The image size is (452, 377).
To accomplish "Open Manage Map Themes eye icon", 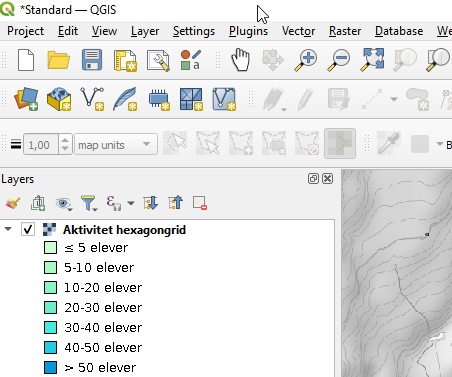I will point(64,203).
